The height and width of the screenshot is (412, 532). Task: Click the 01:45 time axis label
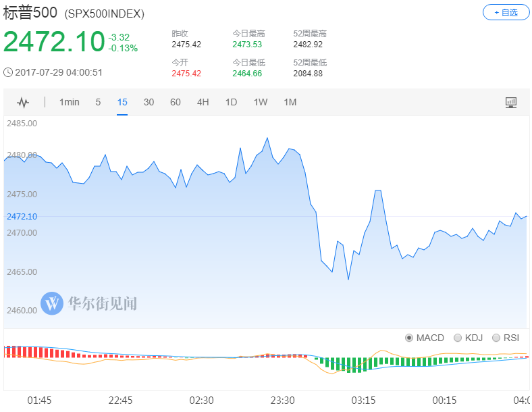[39, 401]
